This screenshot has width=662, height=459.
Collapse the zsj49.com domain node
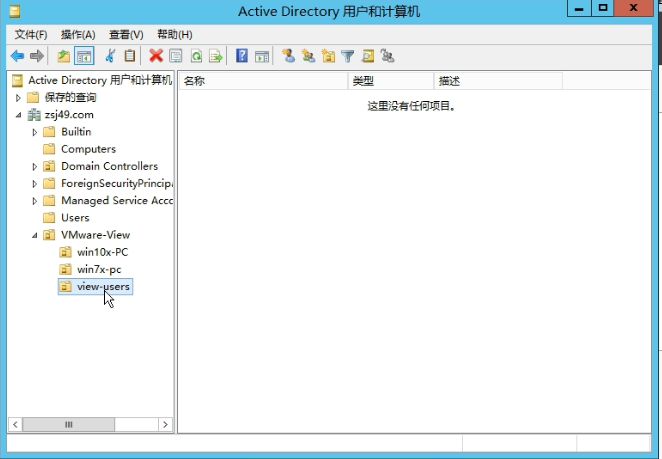18,115
